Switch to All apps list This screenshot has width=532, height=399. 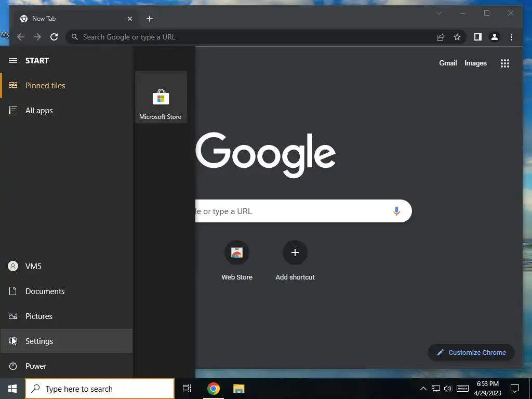click(x=66, y=111)
